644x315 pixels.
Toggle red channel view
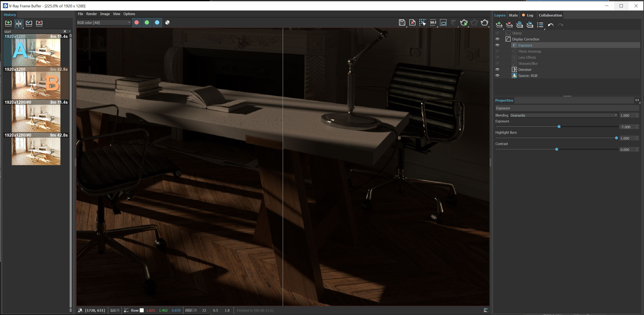click(137, 22)
